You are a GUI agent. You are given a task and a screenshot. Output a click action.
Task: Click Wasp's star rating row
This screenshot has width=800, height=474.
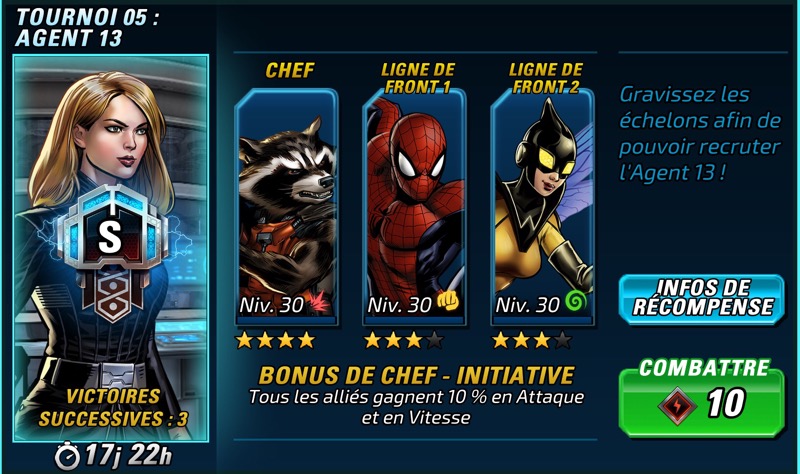tap(532, 340)
